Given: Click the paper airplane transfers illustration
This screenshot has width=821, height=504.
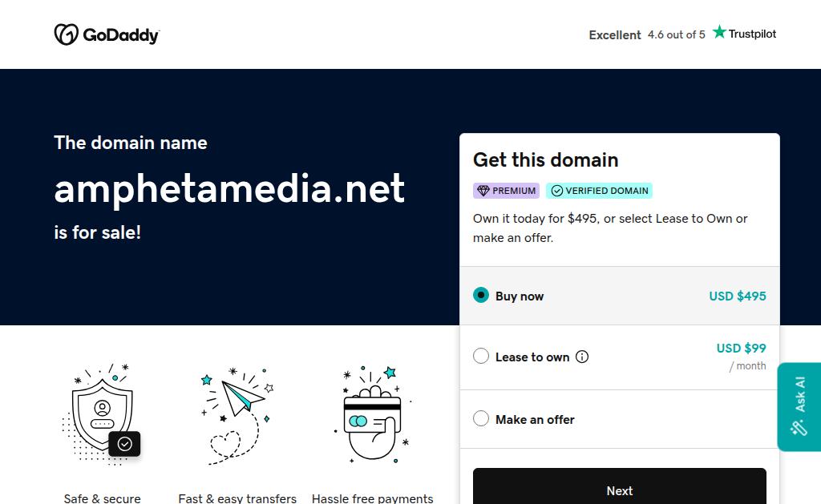Looking at the screenshot, I should click(237, 413).
